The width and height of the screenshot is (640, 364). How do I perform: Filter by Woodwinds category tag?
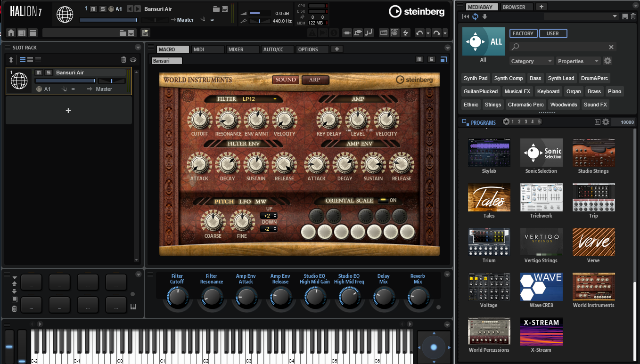(564, 105)
